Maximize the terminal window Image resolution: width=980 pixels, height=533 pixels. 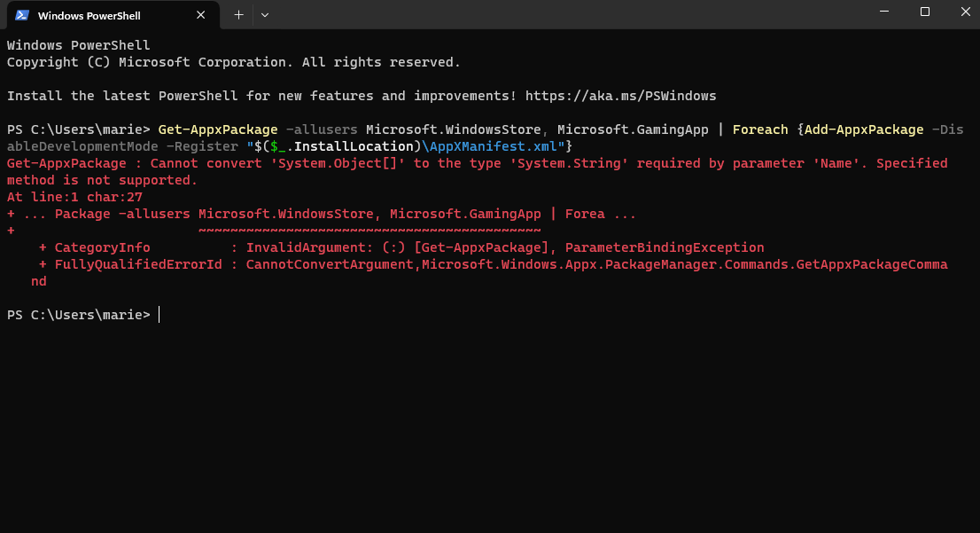click(925, 12)
